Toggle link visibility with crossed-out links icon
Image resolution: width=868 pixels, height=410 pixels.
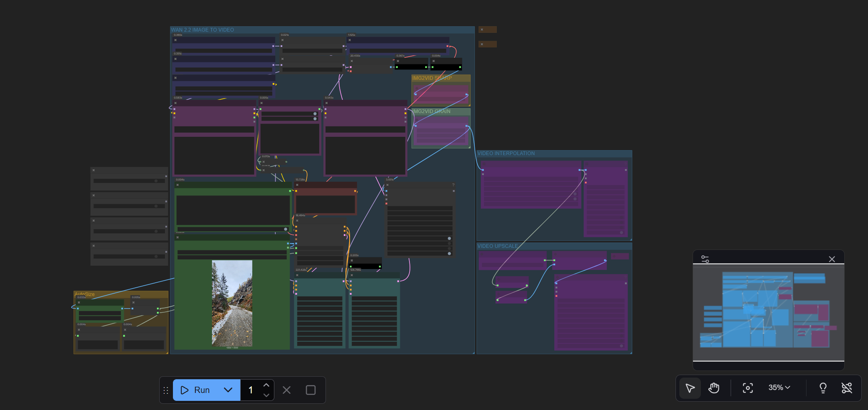pyautogui.click(x=847, y=388)
